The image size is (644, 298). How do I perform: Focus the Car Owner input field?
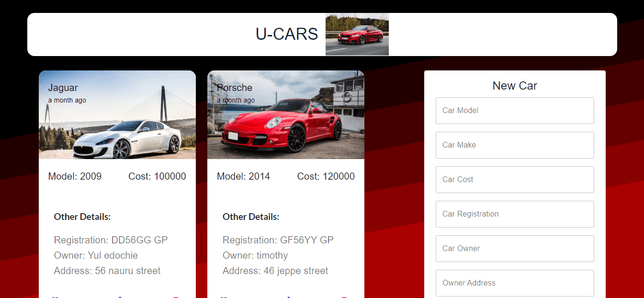[x=515, y=249]
